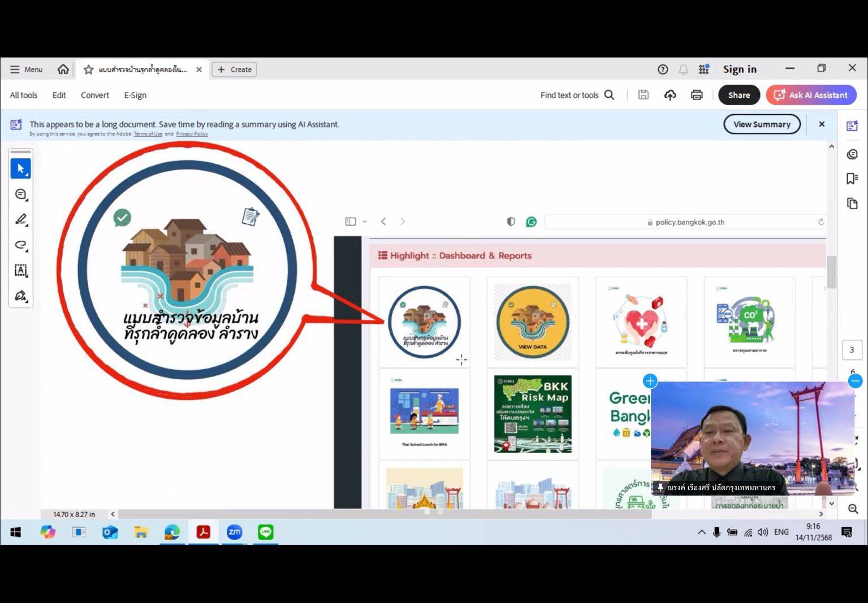
Task: Open the ENG language switcher
Action: pyautogui.click(x=781, y=532)
